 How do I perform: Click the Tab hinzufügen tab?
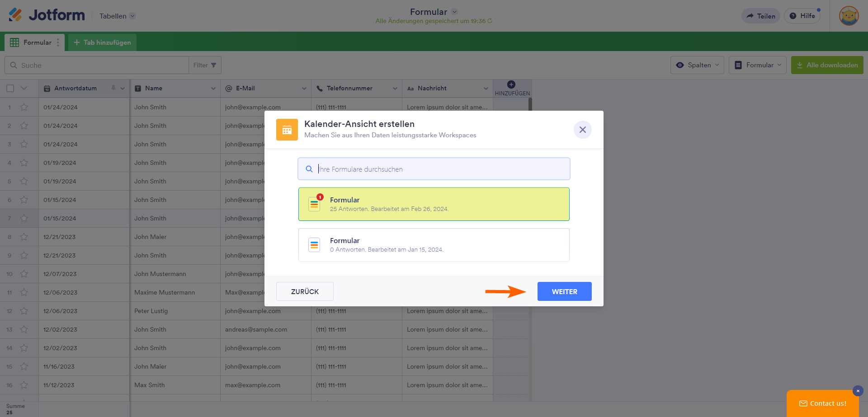pos(102,42)
